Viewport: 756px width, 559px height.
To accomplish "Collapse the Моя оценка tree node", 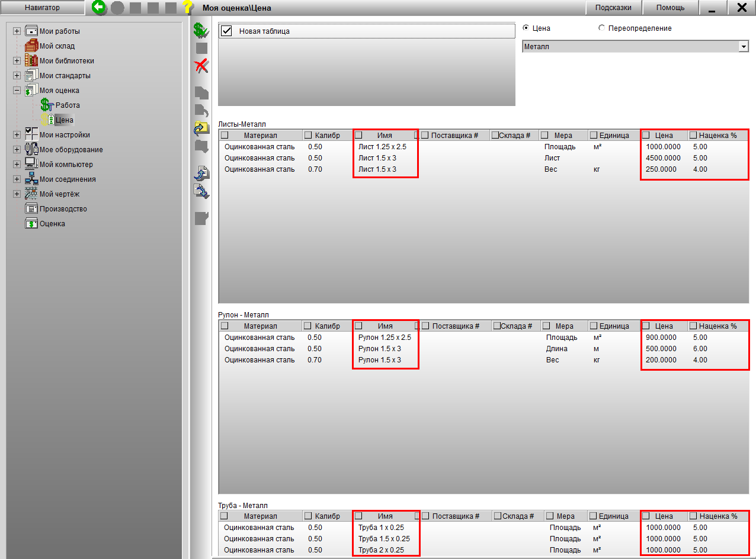I will [x=17, y=90].
